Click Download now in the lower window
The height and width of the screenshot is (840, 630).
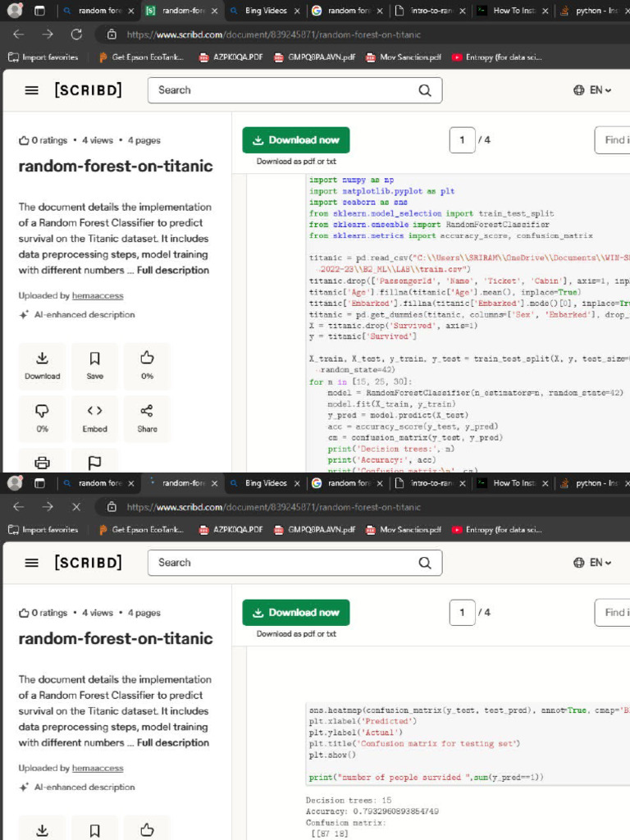[x=295, y=612]
